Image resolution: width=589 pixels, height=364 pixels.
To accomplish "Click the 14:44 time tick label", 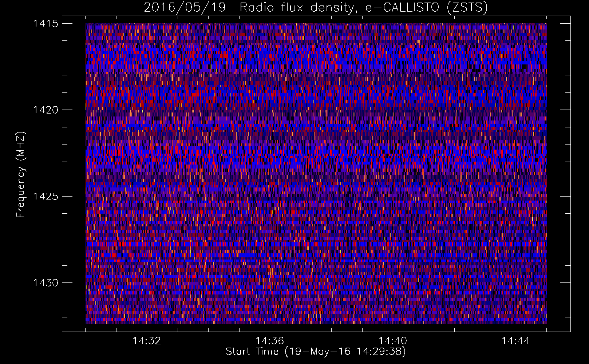I will tap(516, 341).
